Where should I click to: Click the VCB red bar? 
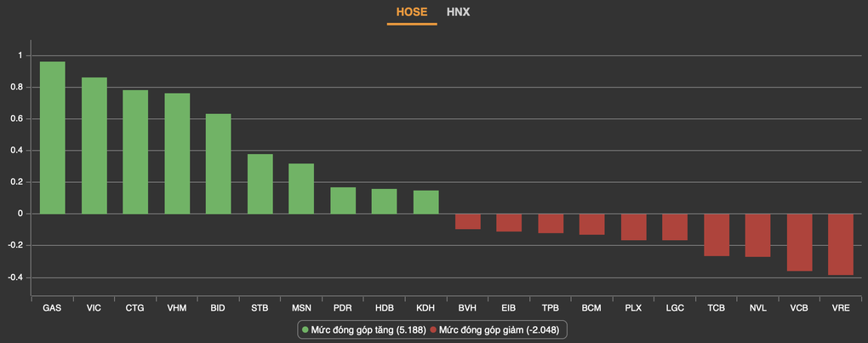800,243
